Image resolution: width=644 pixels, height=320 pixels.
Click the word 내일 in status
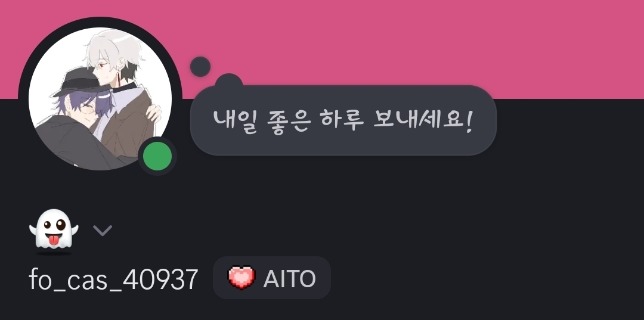click(x=234, y=120)
